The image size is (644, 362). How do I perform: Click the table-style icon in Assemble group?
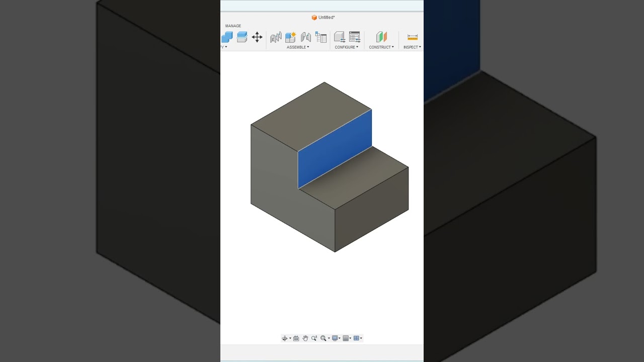coord(321,37)
